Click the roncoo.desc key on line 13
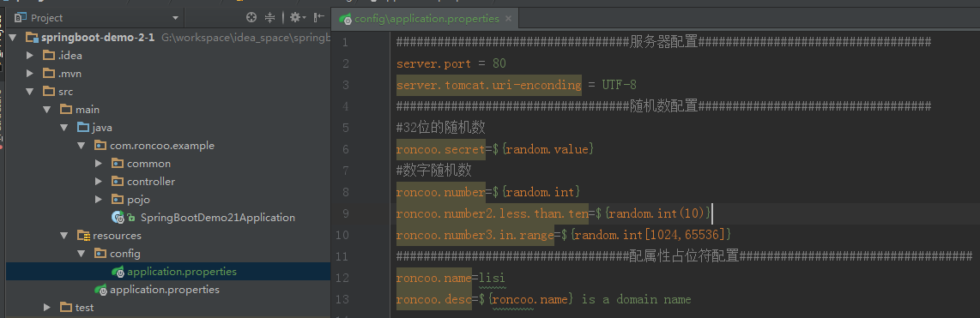 tap(433, 300)
